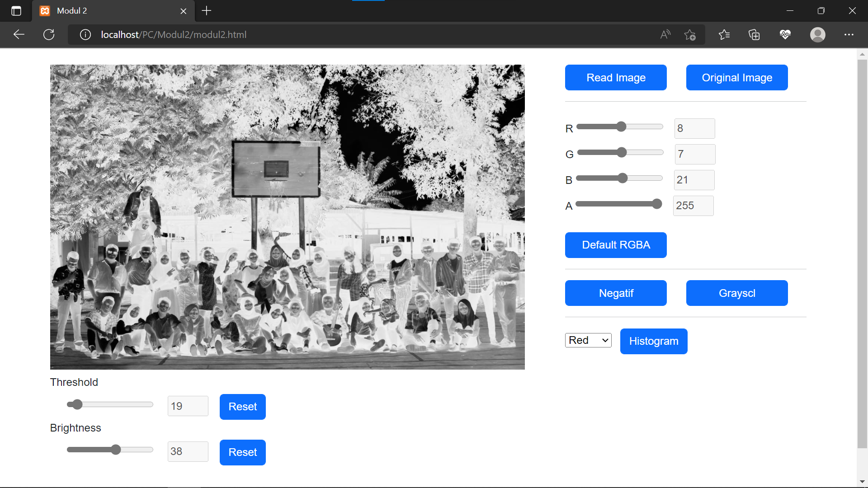
Task: Apply the Negatif filter
Action: pyautogui.click(x=616, y=293)
